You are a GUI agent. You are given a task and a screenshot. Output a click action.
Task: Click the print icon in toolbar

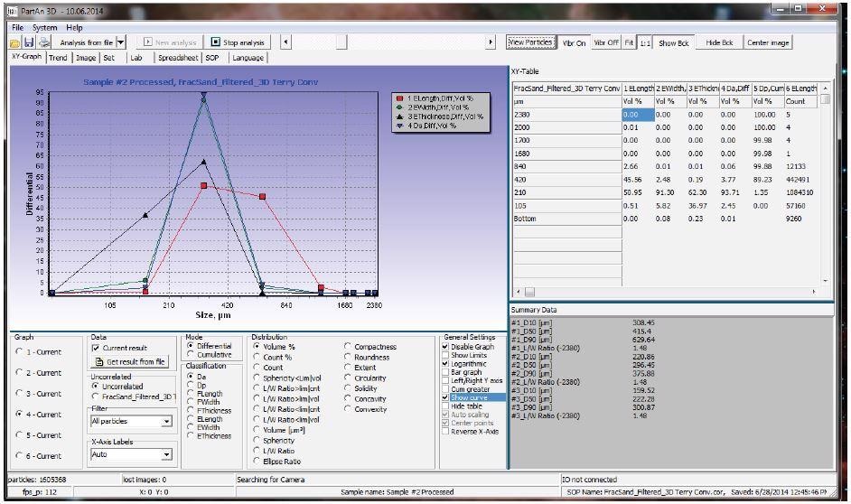[44, 42]
